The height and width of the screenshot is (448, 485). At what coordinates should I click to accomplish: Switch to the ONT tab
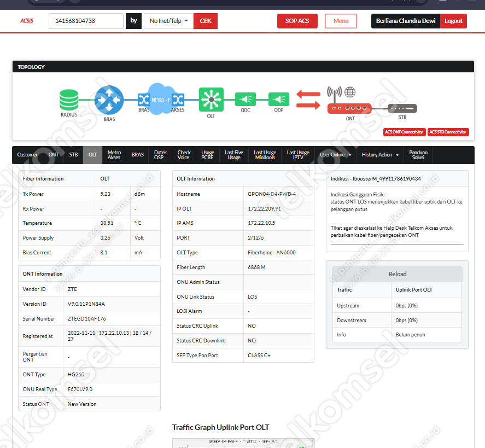click(x=54, y=155)
